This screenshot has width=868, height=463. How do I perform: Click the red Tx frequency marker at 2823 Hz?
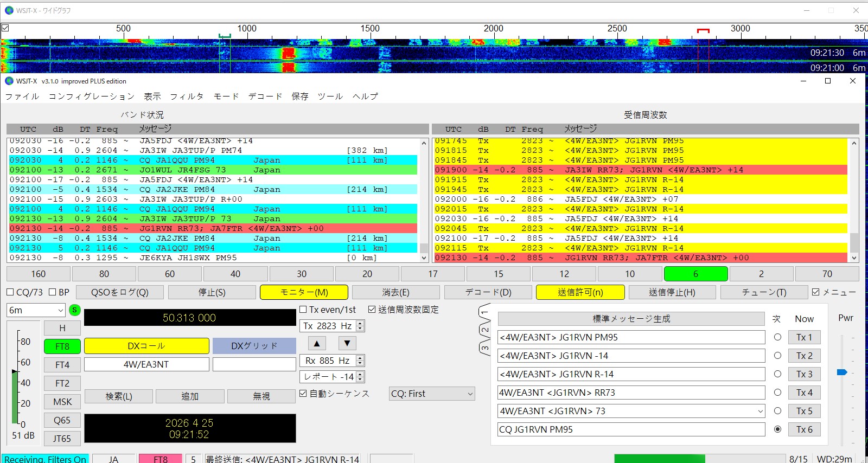(x=703, y=31)
